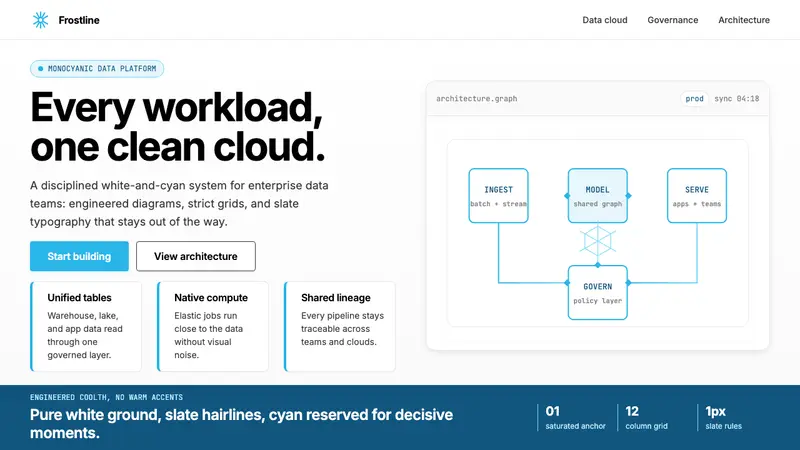Click the View architecture button
The width and height of the screenshot is (800, 450).
pos(196,256)
